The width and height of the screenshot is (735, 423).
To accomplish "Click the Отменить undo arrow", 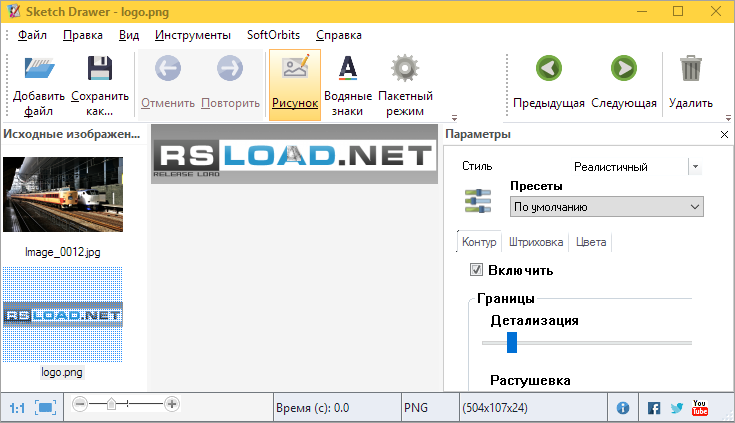I will click(168, 68).
